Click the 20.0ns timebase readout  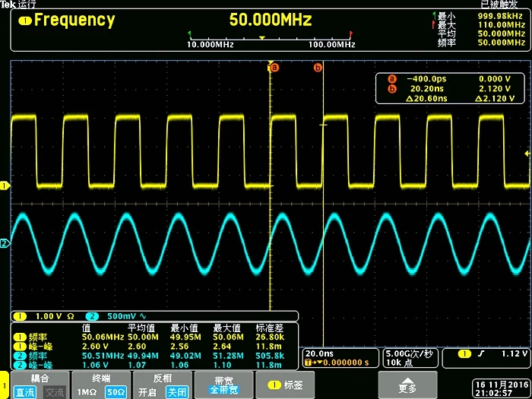319,353
